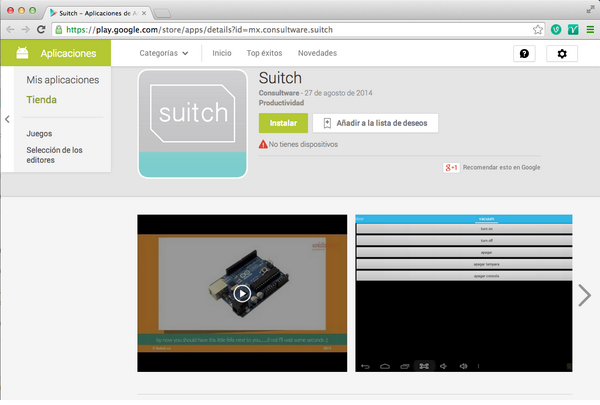The image size is (600, 405).
Task: Go back with the browser back arrow
Action: [10, 29]
